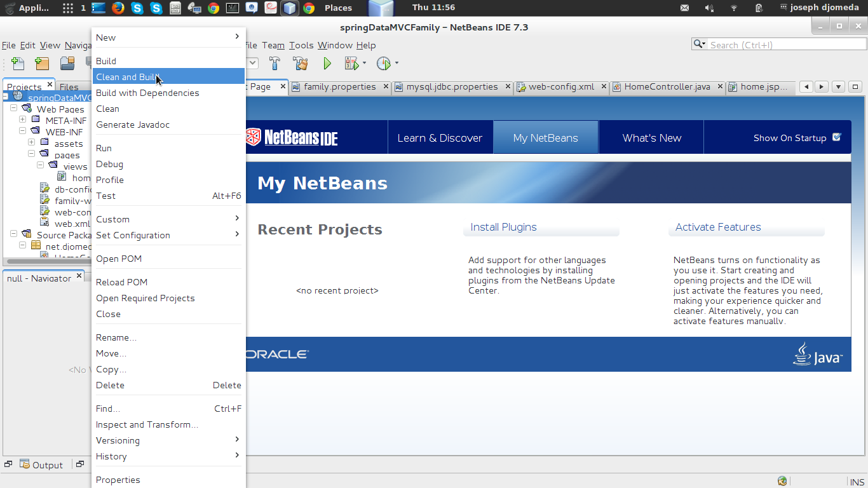The width and height of the screenshot is (868, 488).
Task: Click the Output window icon
Action: point(25,464)
